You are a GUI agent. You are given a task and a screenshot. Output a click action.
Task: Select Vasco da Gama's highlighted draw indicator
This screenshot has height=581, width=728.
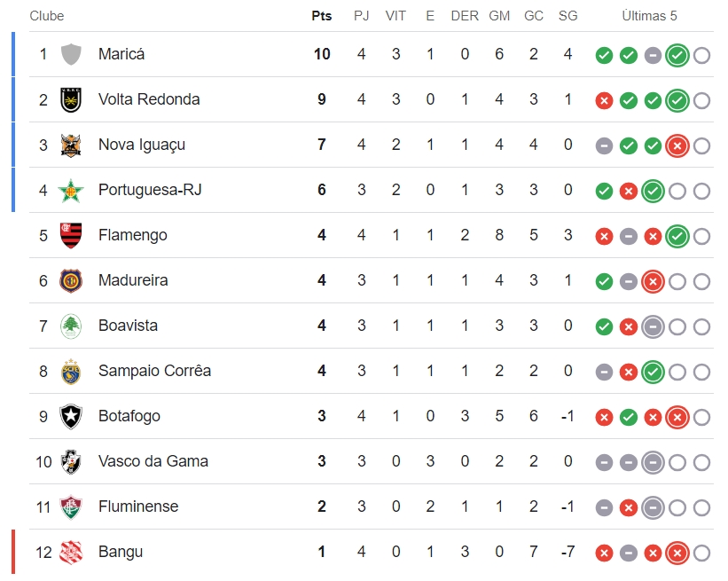pyautogui.click(x=653, y=463)
